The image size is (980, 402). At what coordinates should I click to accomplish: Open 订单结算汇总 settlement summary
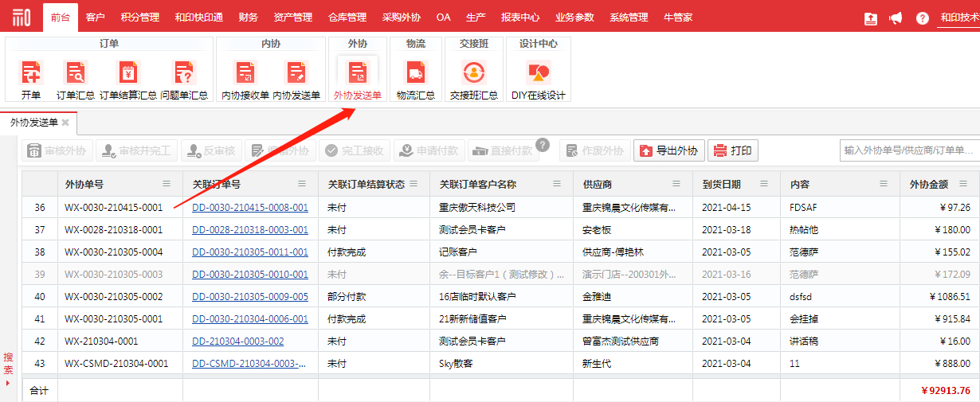pyautogui.click(x=127, y=75)
